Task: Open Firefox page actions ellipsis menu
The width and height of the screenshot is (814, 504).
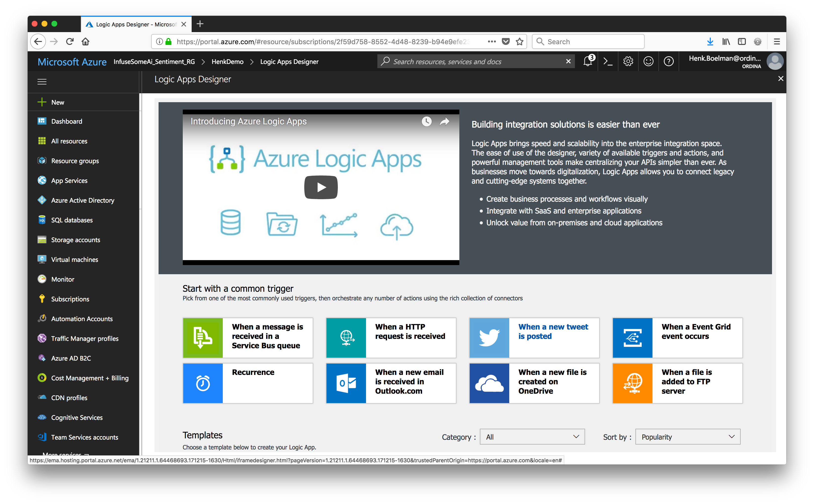Action: point(491,41)
